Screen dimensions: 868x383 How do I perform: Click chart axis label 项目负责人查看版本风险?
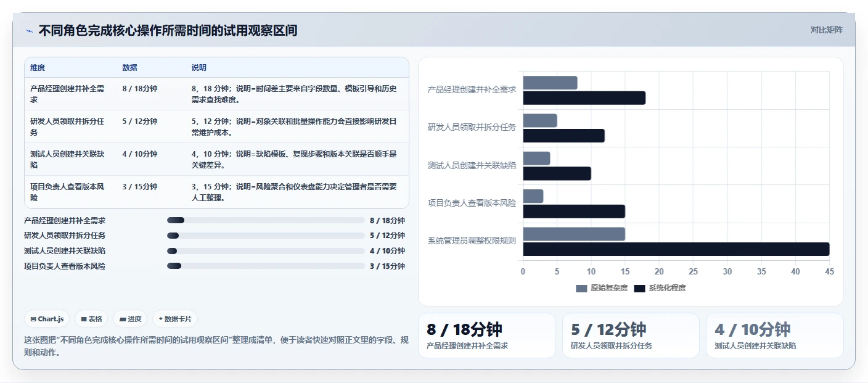click(x=472, y=203)
